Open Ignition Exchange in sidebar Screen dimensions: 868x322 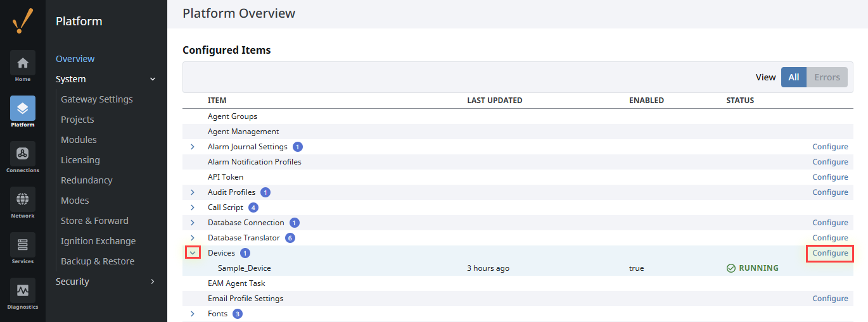[x=98, y=241]
